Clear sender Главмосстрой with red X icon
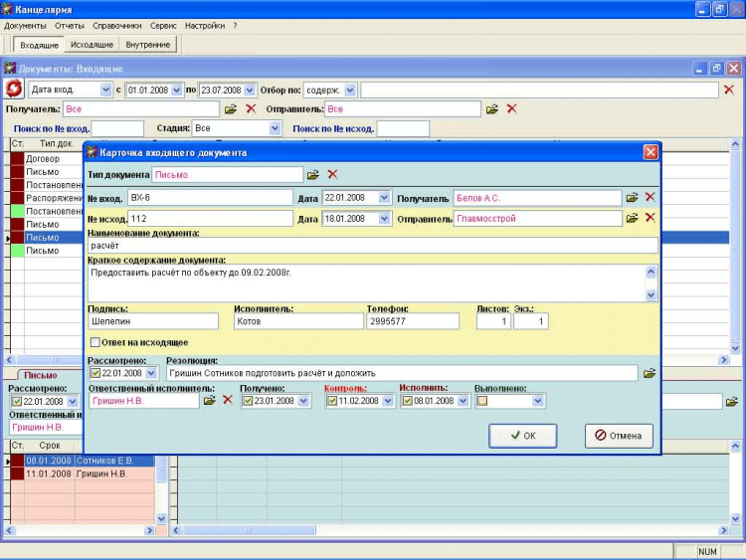Image resolution: width=746 pixels, height=560 pixels. (x=651, y=218)
